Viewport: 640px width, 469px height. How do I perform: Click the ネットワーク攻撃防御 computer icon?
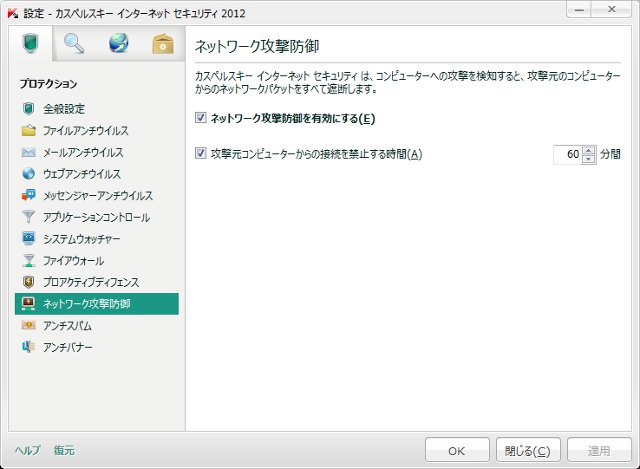(x=28, y=304)
